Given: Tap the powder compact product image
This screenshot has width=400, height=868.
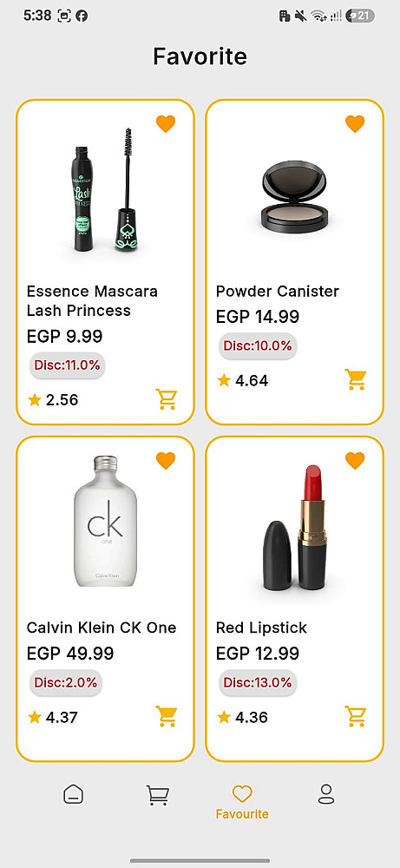Looking at the screenshot, I should point(294,194).
